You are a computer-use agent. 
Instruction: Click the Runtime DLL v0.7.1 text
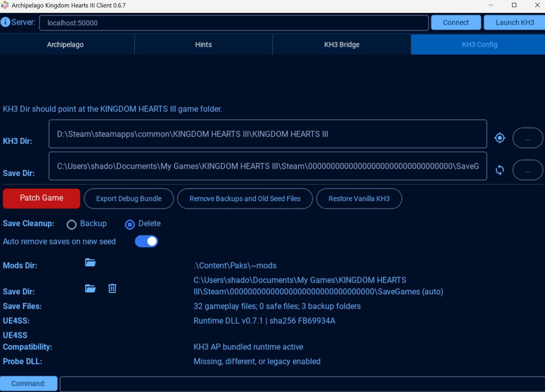pyautogui.click(x=264, y=321)
